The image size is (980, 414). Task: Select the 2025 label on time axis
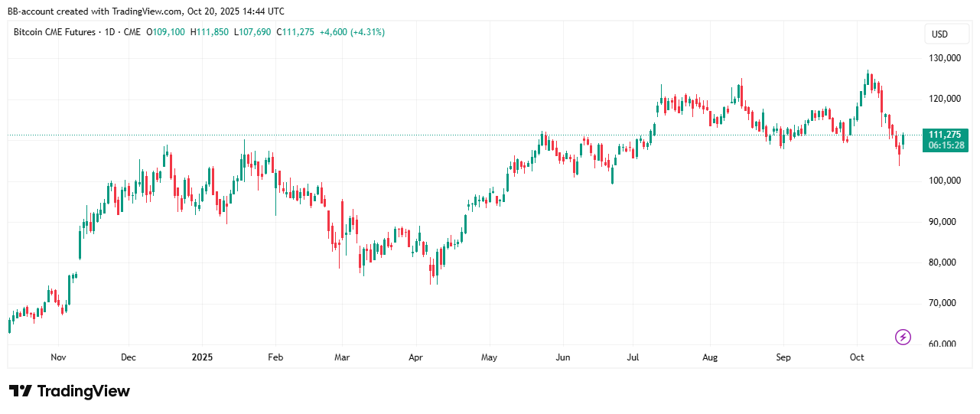click(x=202, y=357)
